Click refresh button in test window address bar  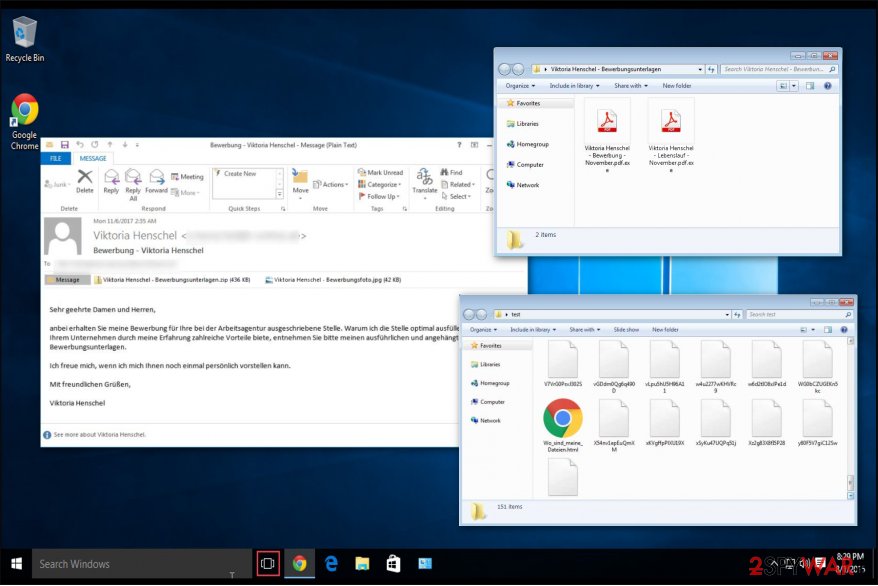point(737,315)
